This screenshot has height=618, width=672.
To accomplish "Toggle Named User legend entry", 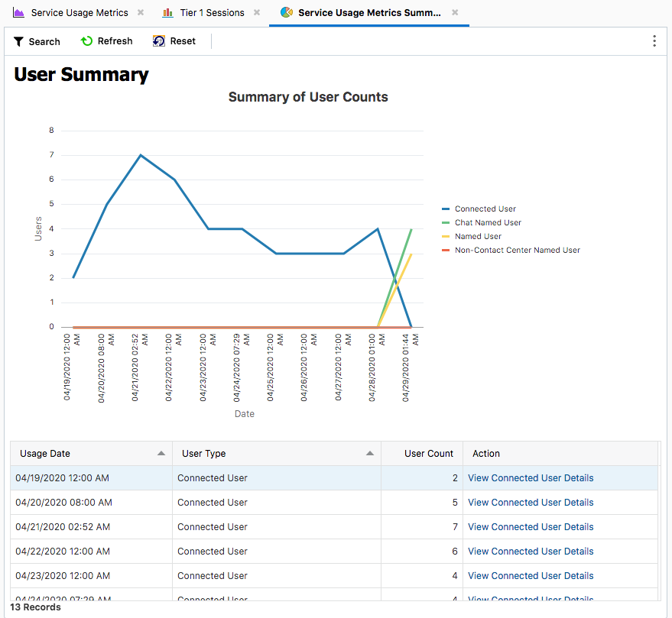I will click(478, 236).
